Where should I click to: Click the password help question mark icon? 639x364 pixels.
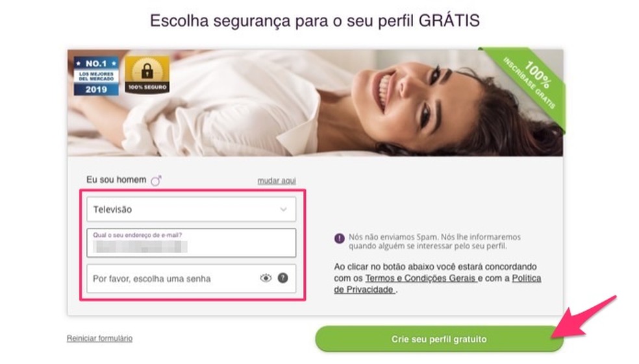(x=283, y=278)
